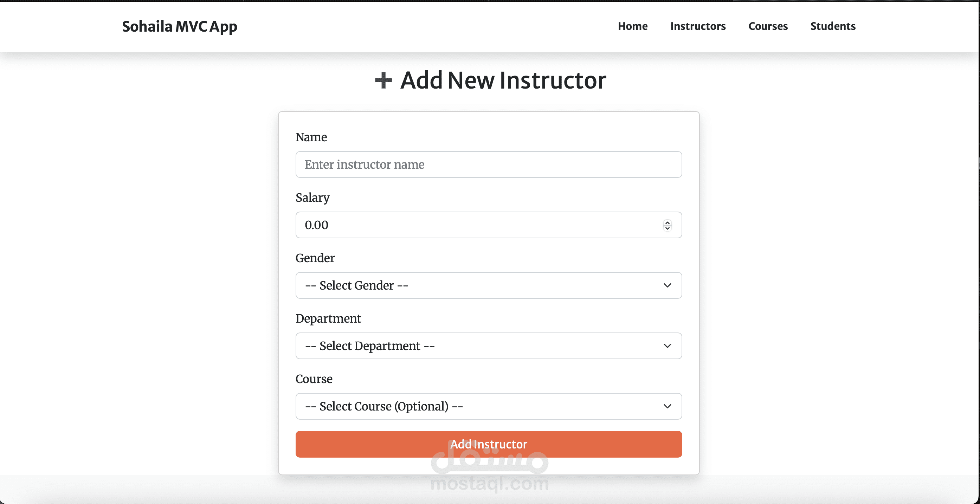Click the plus icon beside Add New Instructor

(x=383, y=80)
